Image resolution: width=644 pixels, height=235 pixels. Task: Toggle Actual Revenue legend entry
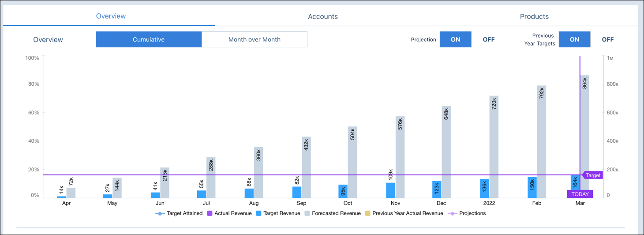(x=229, y=213)
